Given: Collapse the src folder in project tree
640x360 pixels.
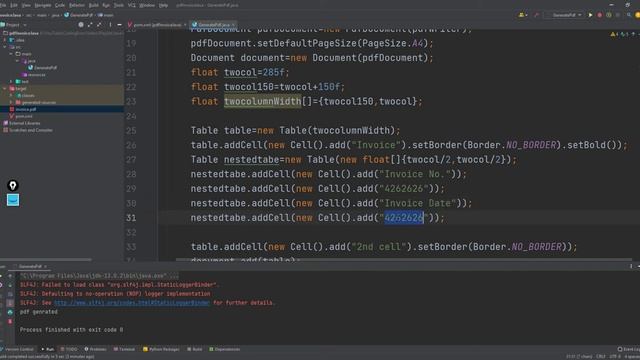Looking at the screenshot, I should pyautogui.click(x=5, y=47).
